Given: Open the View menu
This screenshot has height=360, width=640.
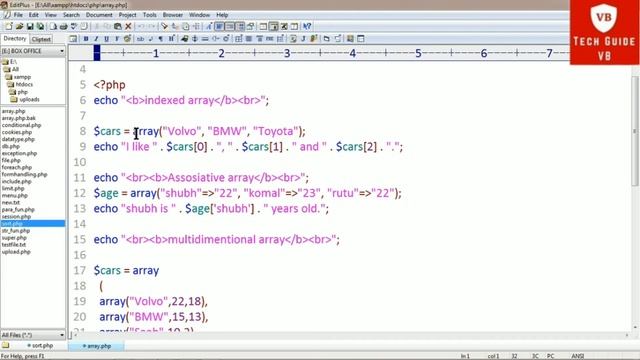Looking at the screenshot, I should [51, 15].
